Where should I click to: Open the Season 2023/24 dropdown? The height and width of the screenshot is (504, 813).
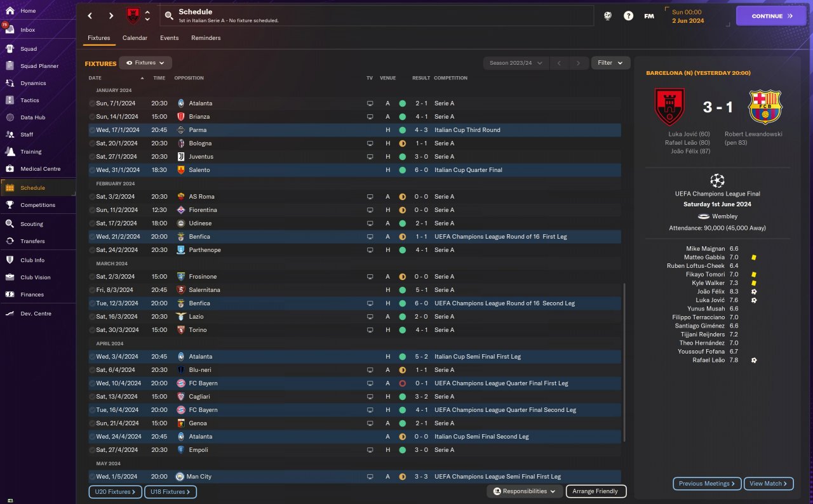(x=516, y=63)
